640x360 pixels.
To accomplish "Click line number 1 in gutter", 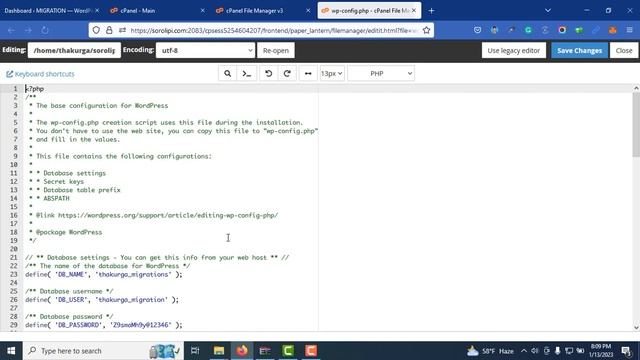I will click(16, 89).
